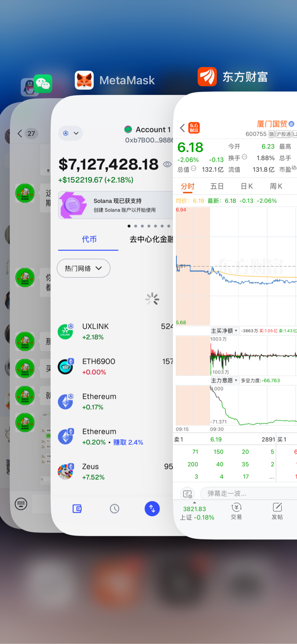The width and height of the screenshot is (297, 644).
Task: Select the 代币 tab in MetaMask
Action: [89, 239]
